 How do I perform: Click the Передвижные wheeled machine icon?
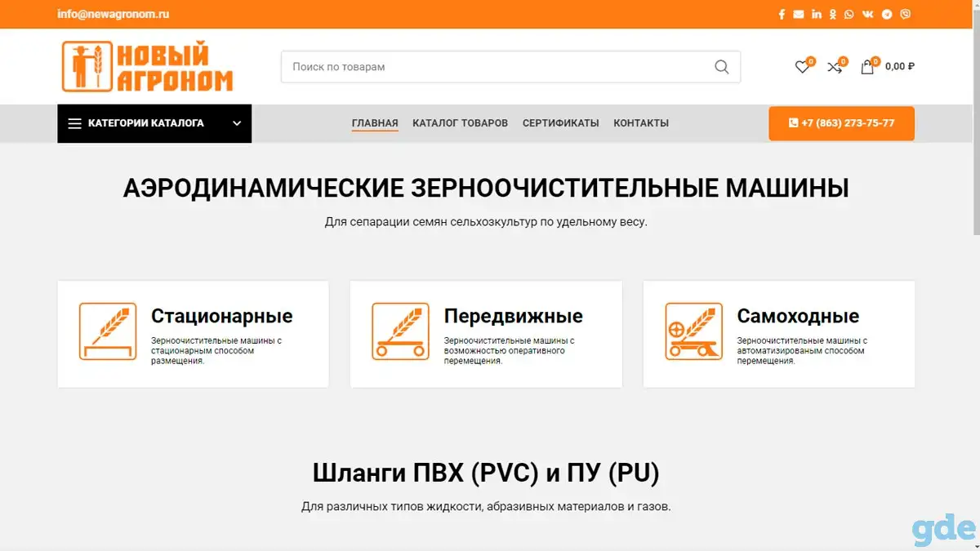400,331
